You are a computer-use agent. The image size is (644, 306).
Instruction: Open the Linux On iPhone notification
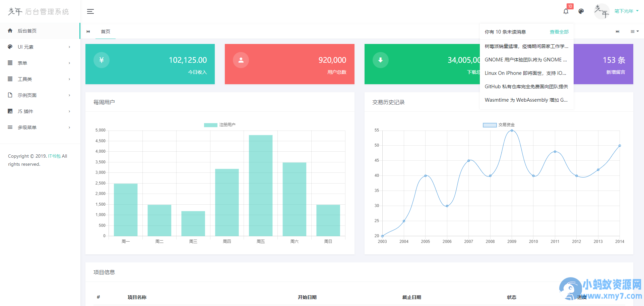tap(526, 73)
